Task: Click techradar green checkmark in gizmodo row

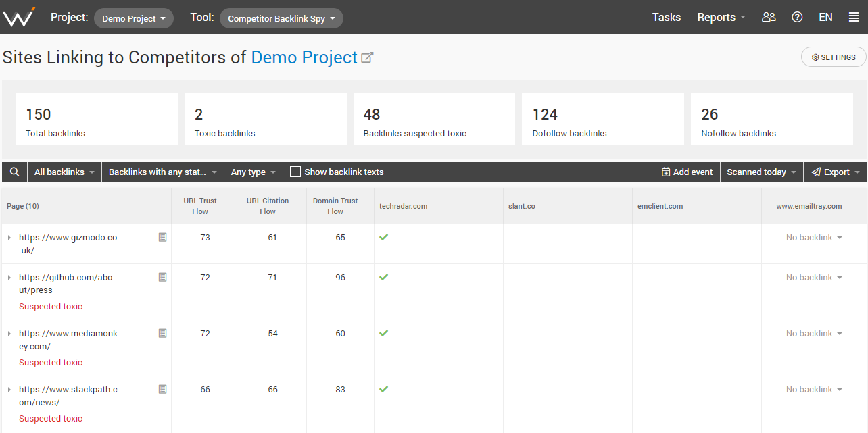Action: [383, 237]
